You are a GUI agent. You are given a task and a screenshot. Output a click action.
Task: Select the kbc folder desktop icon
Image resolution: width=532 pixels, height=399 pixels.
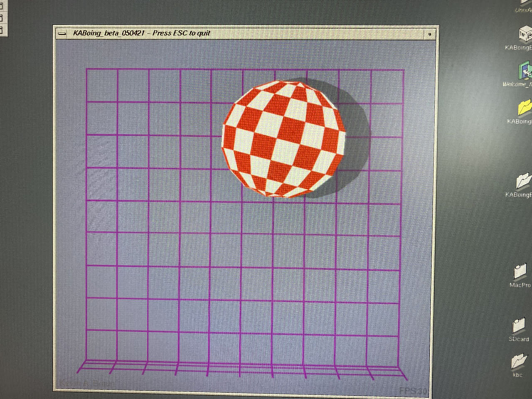click(518, 361)
